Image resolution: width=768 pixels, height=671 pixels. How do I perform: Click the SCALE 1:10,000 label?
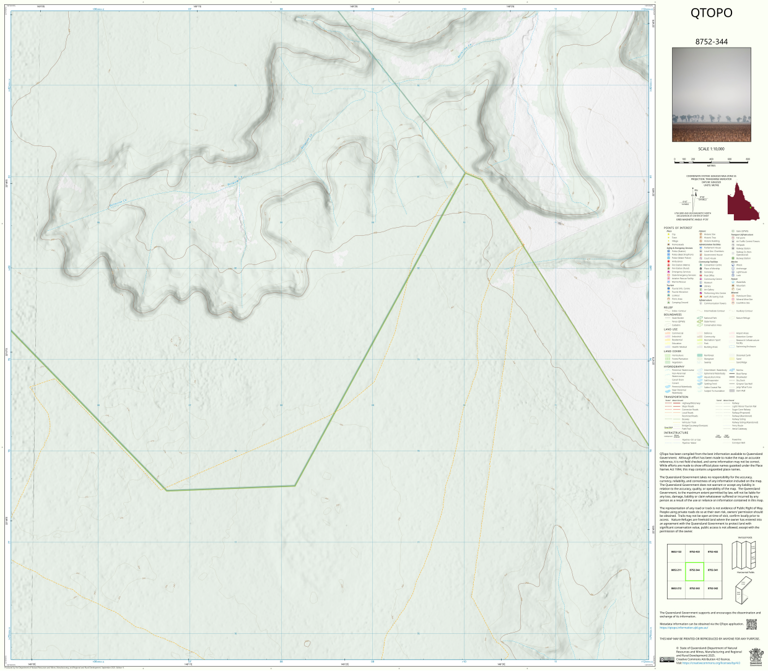pos(711,149)
